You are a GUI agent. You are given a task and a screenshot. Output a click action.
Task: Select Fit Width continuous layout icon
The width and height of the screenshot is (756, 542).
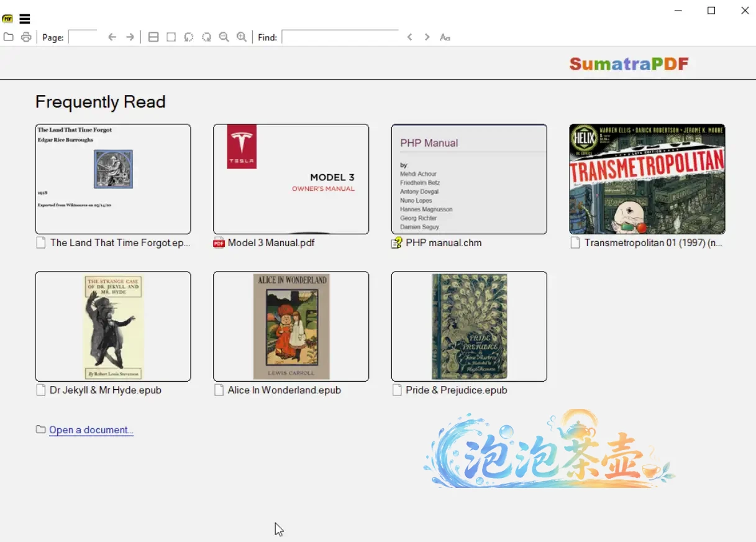(x=153, y=37)
